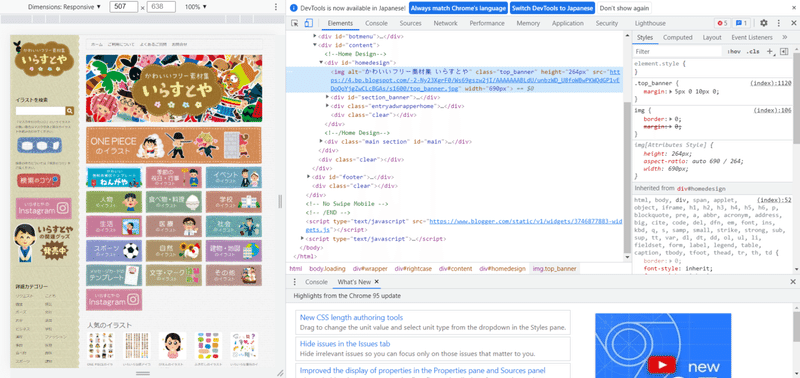Click the body.loading breadcrumb

pyautogui.click(x=327, y=269)
